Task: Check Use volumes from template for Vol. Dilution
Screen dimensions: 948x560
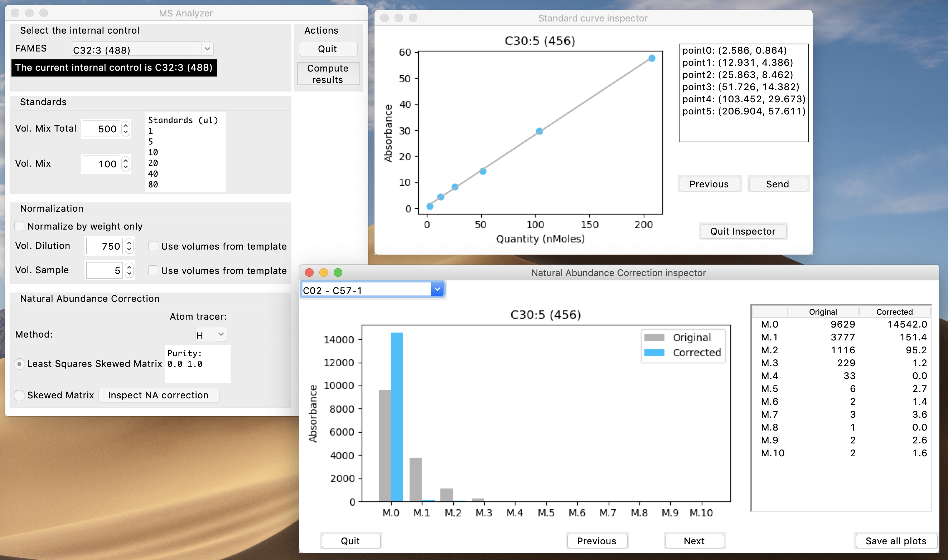Action: tap(153, 246)
